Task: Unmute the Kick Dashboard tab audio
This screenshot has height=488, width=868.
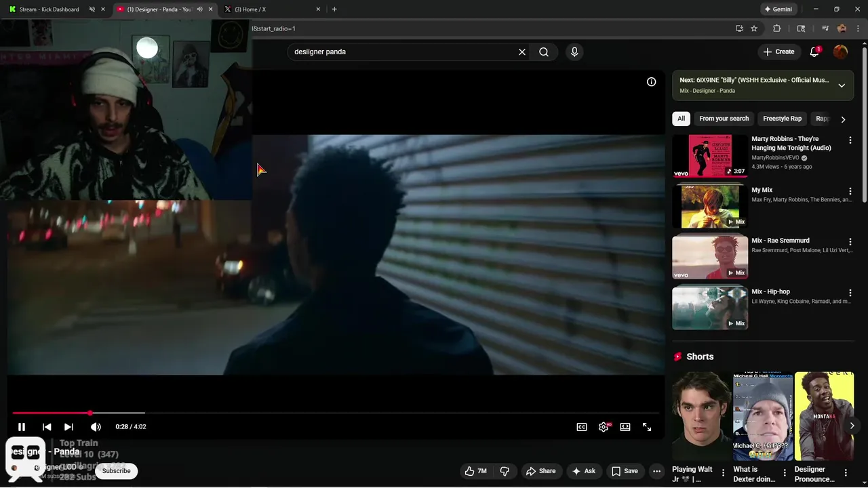Action: coord(92,9)
